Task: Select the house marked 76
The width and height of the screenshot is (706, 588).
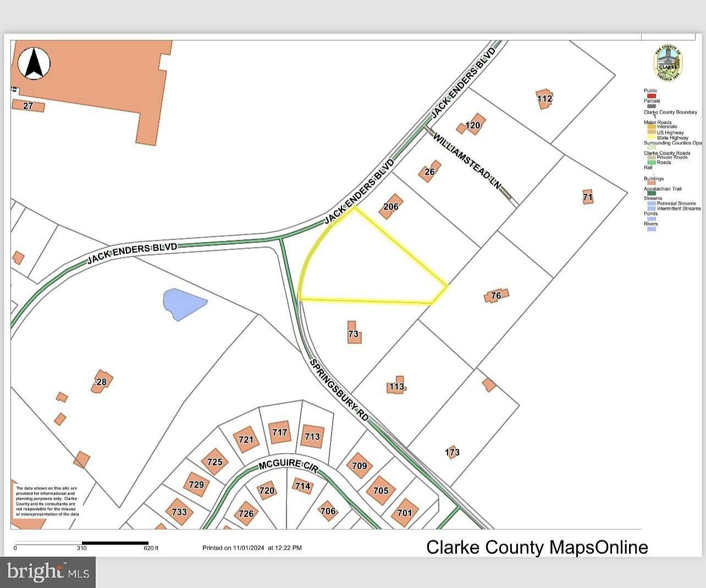Action: [x=496, y=295]
